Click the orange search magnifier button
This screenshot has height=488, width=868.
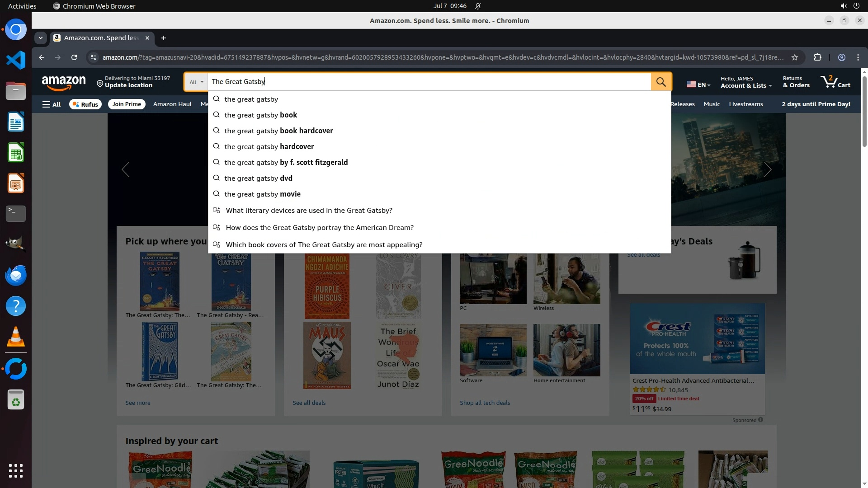(661, 82)
